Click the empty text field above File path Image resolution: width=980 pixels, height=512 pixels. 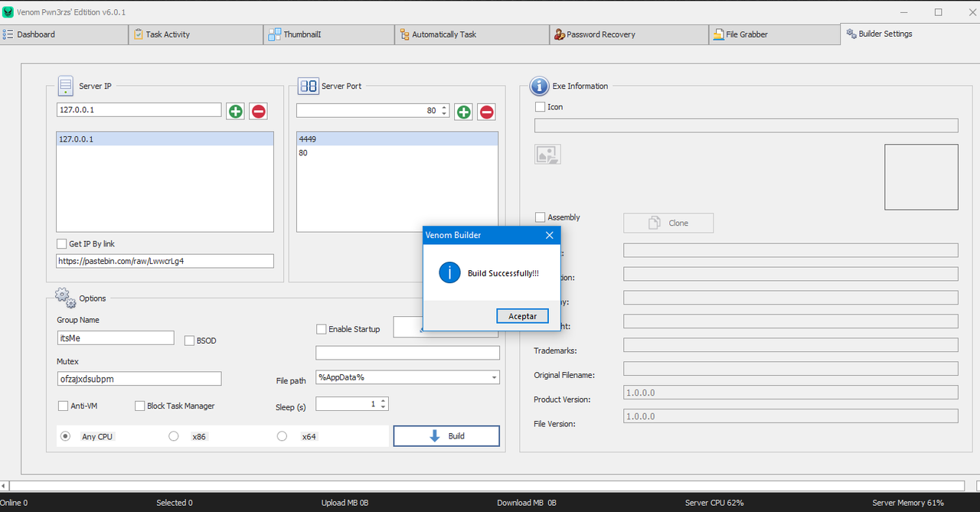click(x=407, y=353)
